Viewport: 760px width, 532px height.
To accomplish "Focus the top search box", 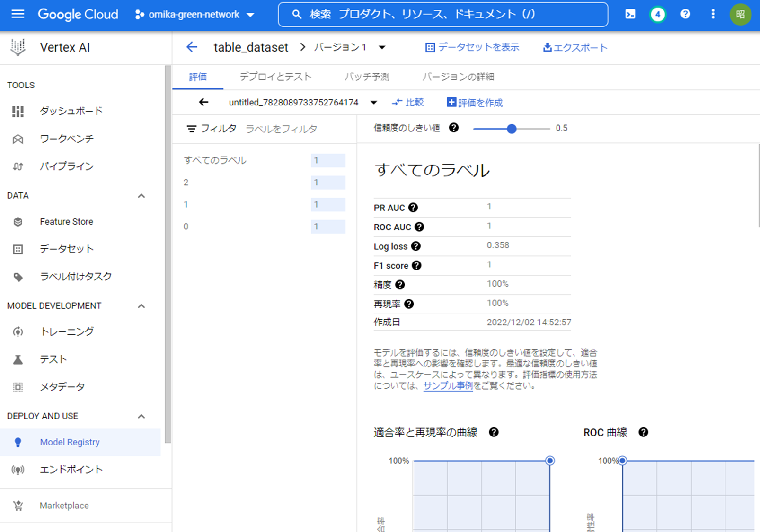I will [x=443, y=14].
